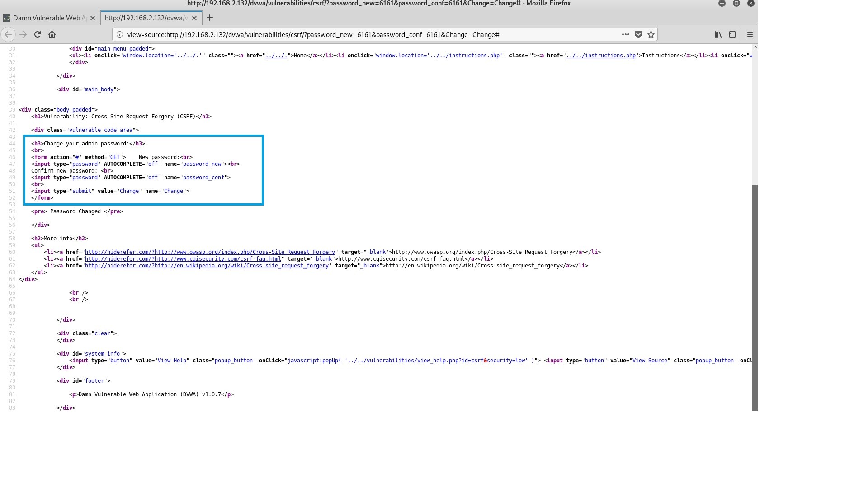Image resolution: width=868 pixels, height=488 pixels.
Task: Open the instructions.php link in source
Action: point(601,56)
